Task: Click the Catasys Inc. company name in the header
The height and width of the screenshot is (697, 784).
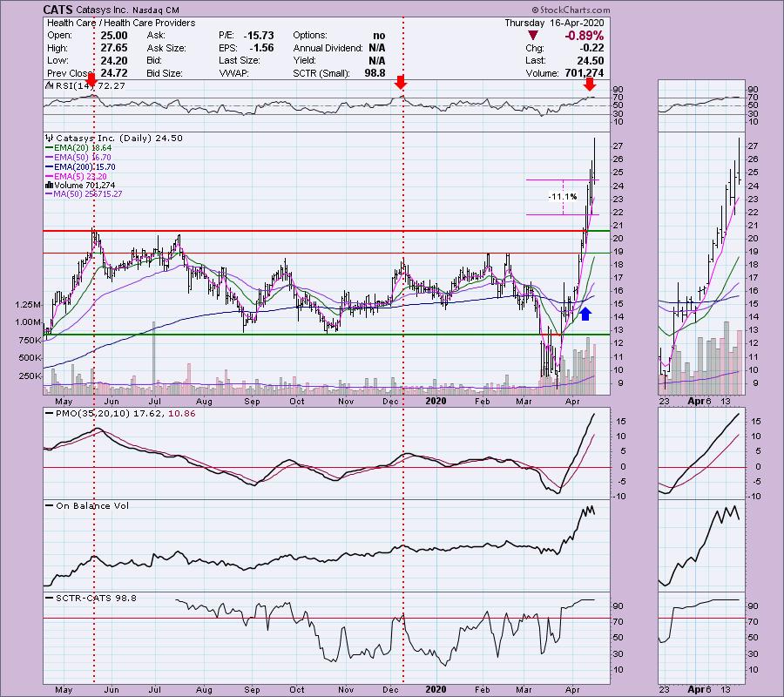Action: pos(103,10)
